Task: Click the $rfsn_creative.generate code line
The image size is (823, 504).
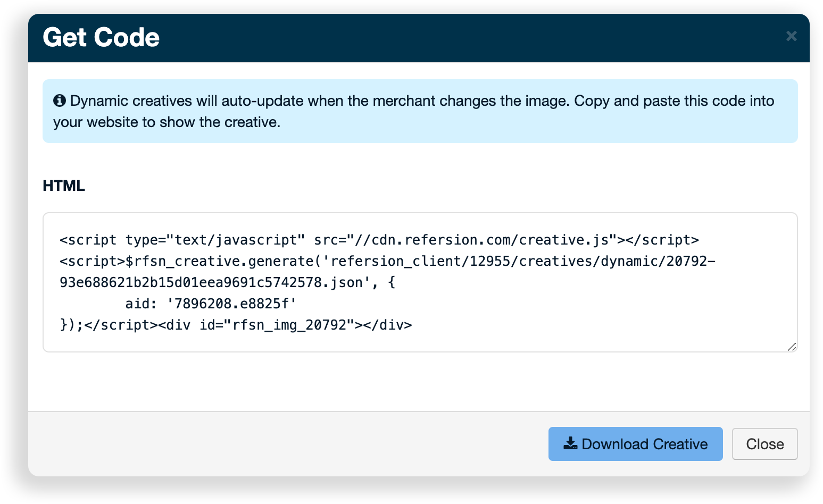Action: coord(387,261)
